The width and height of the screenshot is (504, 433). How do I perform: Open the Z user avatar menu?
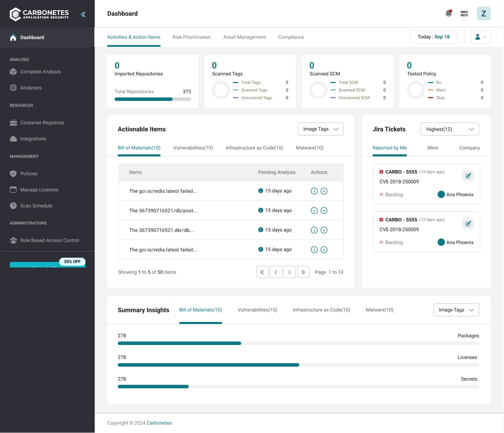(484, 14)
